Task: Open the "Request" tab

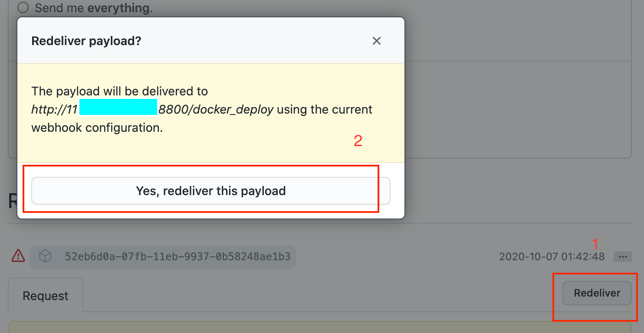Action: point(45,295)
